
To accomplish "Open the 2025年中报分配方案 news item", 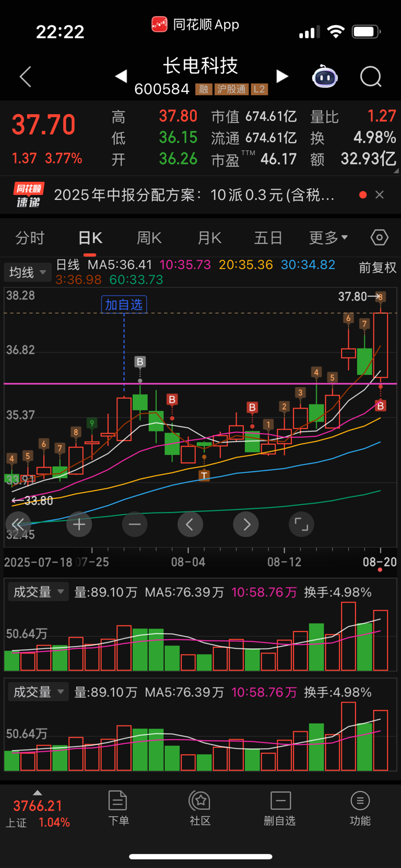I will point(194,195).
